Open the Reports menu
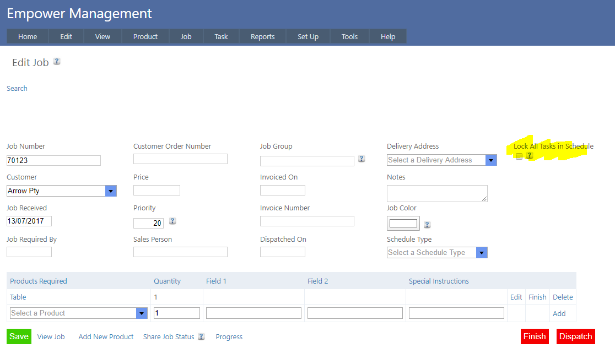Image resolution: width=615 pixels, height=364 pixels. 262,36
